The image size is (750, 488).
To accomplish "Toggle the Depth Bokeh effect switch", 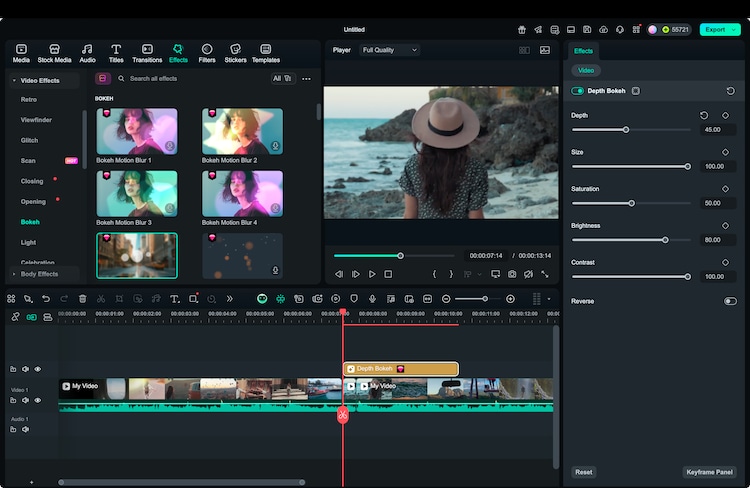I will tap(577, 91).
